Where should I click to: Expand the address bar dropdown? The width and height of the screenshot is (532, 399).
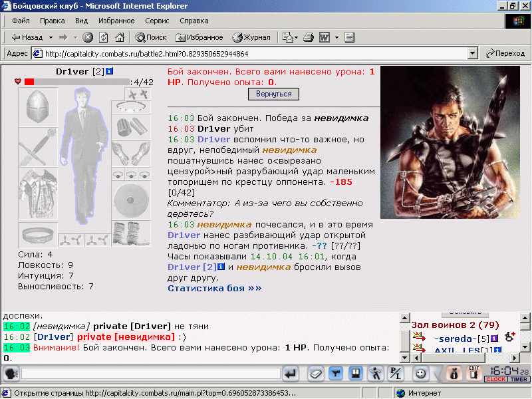tap(472, 54)
